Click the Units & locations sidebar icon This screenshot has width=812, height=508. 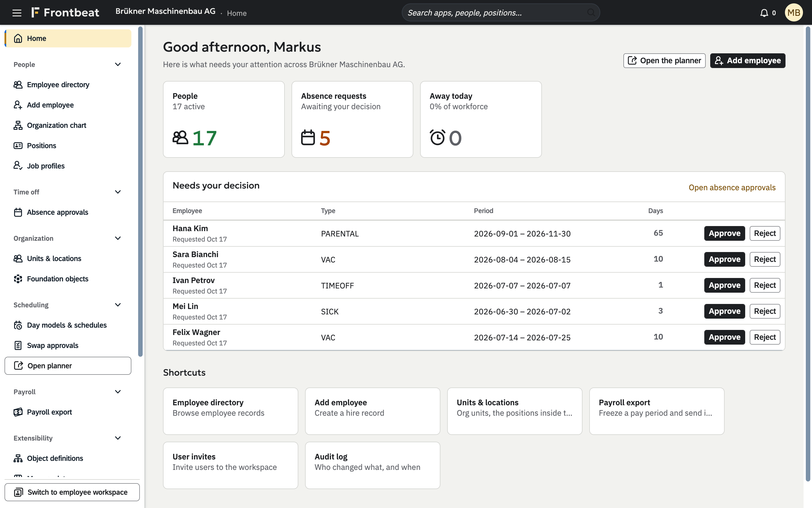18,258
